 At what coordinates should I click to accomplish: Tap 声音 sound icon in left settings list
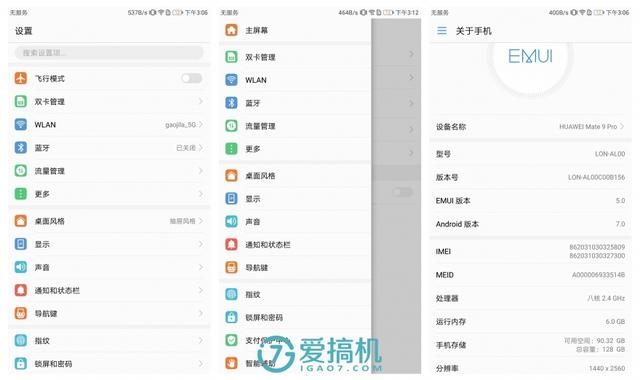21,267
